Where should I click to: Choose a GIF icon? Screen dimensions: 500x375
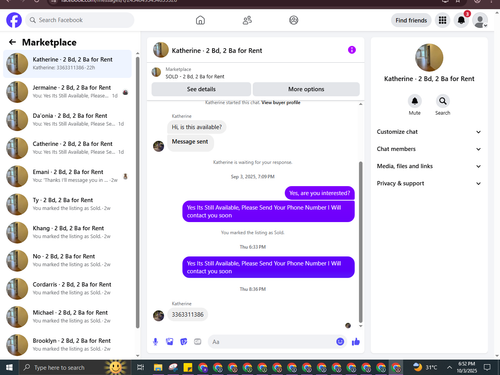[x=198, y=342]
